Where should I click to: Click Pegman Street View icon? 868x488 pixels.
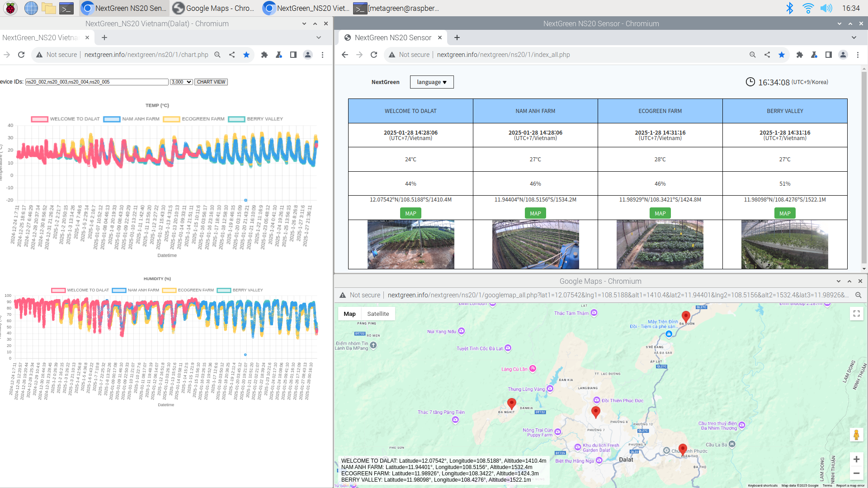coord(856,435)
